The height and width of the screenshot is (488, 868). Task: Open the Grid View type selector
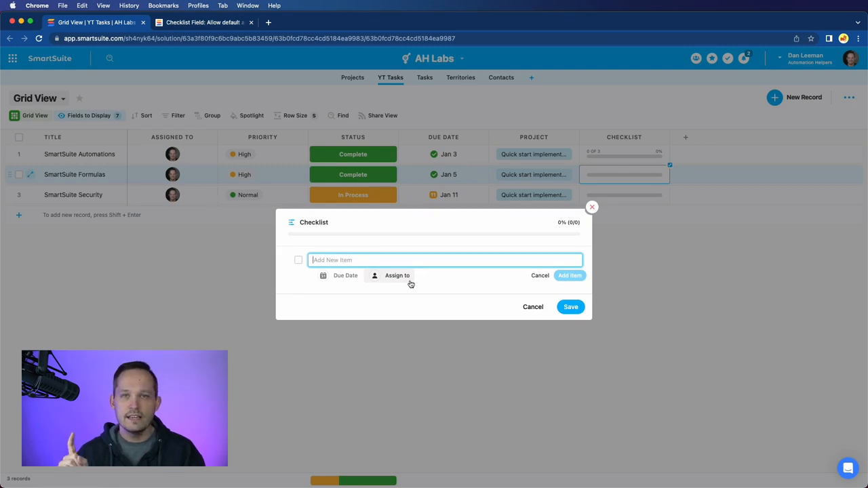pos(28,115)
